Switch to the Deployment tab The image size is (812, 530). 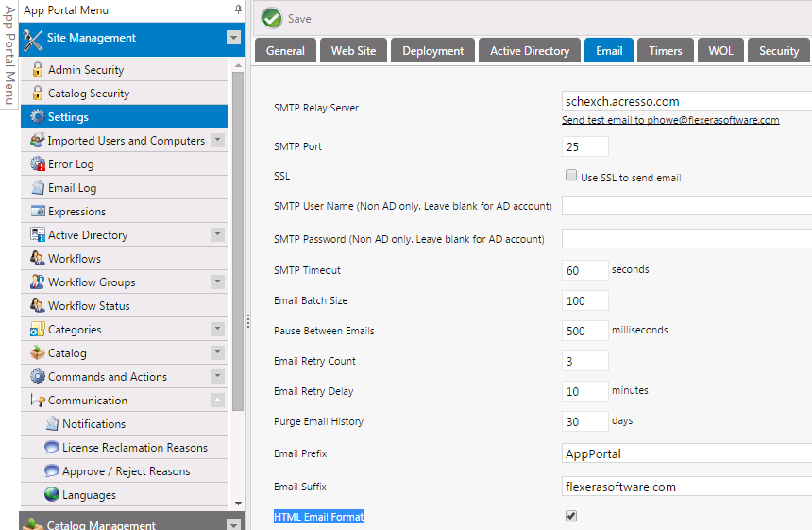click(433, 51)
